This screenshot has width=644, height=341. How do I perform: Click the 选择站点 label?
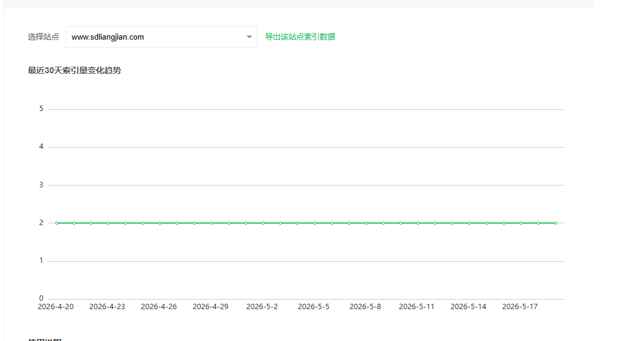44,37
